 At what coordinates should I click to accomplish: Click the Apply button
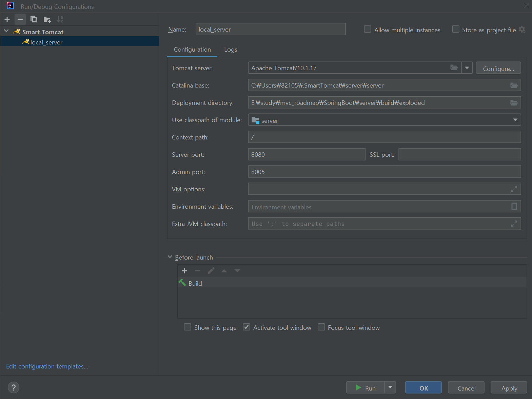[509, 387]
